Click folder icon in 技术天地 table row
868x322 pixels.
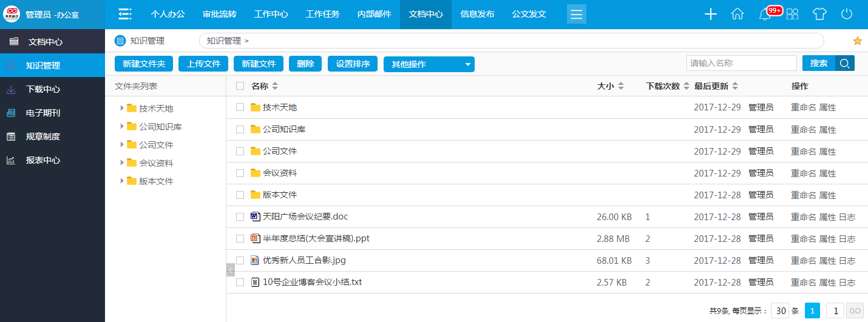tap(256, 107)
